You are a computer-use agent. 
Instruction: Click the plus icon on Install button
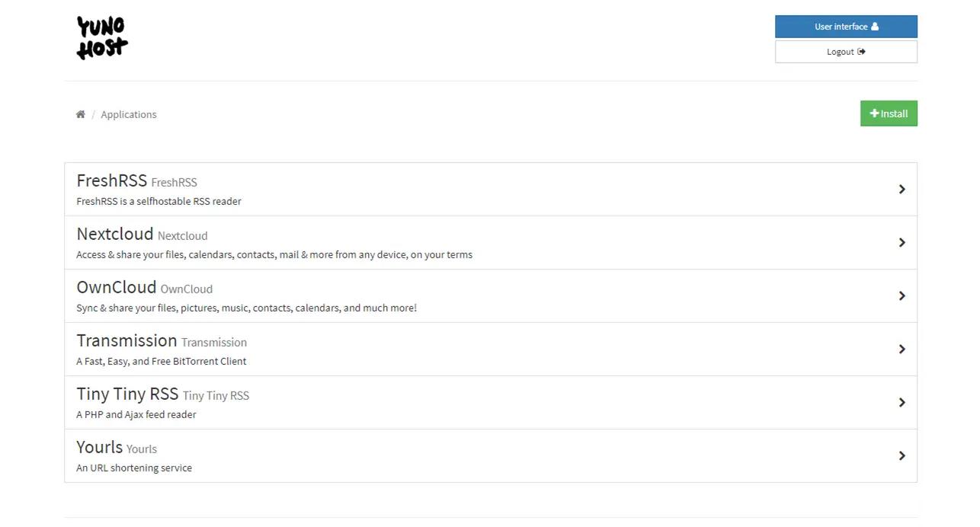click(x=874, y=113)
